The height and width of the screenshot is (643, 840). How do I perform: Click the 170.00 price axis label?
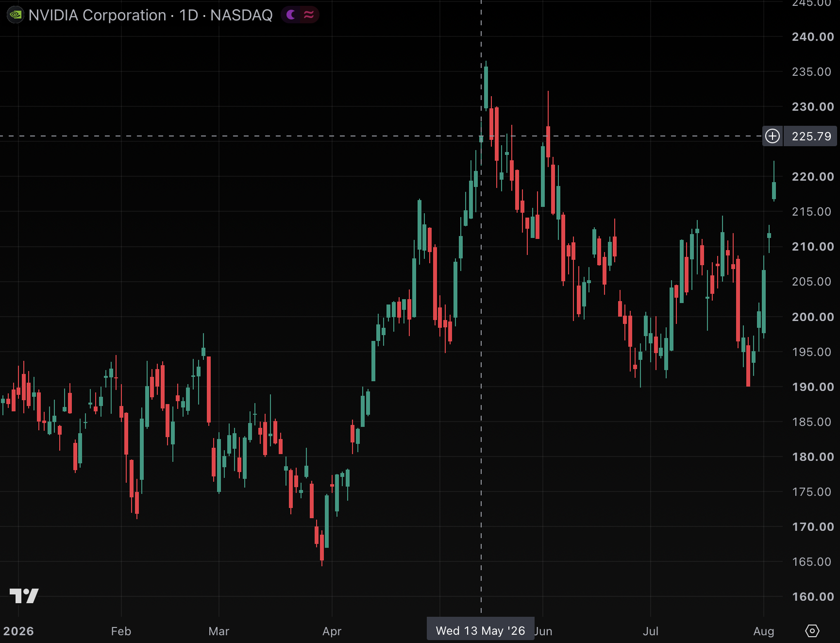point(812,526)
